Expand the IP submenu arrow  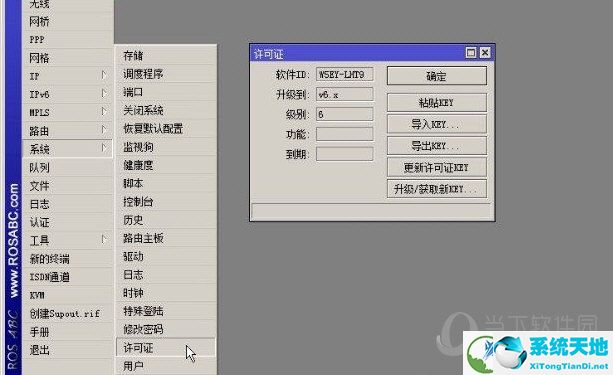click(104, 75)
